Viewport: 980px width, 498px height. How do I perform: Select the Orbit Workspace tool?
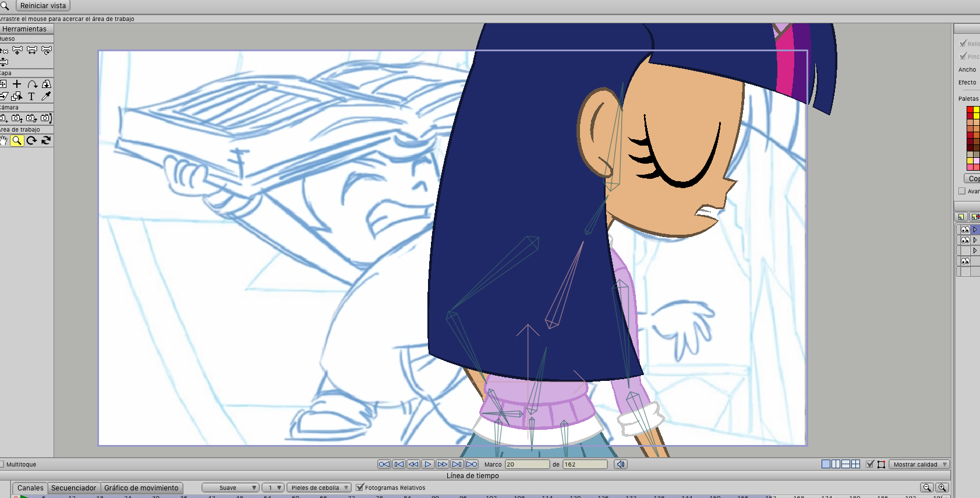[46, 140]
